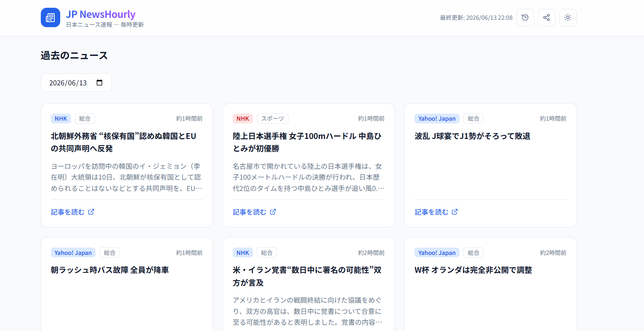Click summary text starting ヨーロッパを訪問中の韓国
Viewport: 644px width, 331px height.
click(x=127, y=177)
